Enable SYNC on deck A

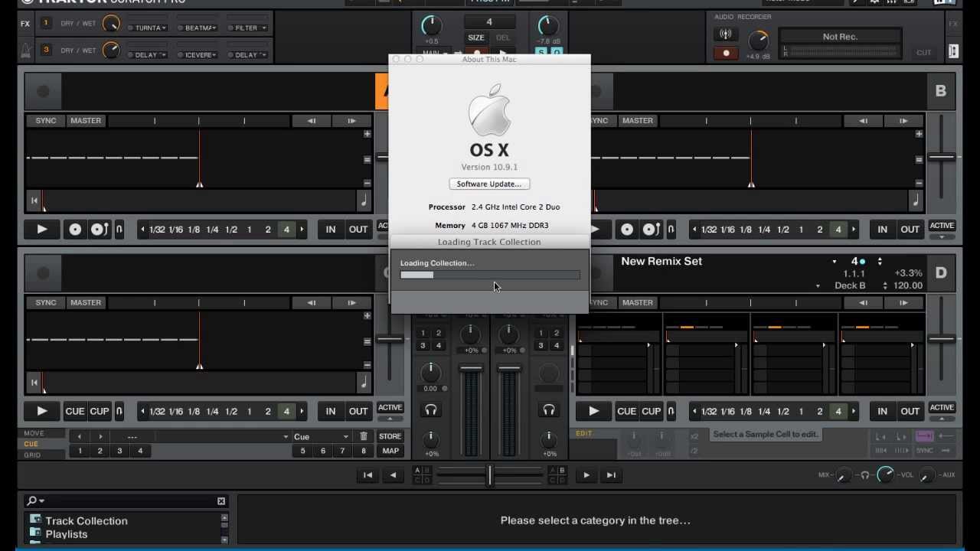pos(46,121)
